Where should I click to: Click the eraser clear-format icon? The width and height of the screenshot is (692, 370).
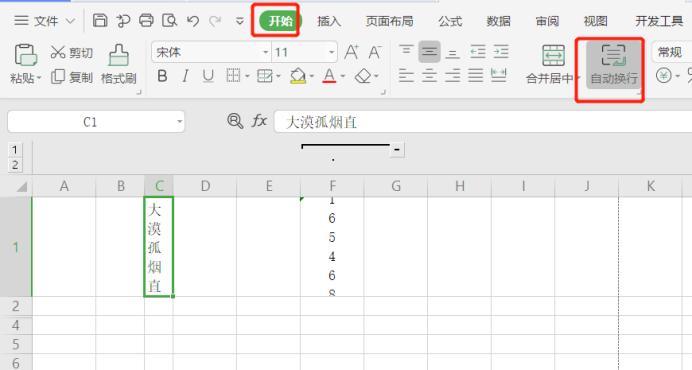363,76
